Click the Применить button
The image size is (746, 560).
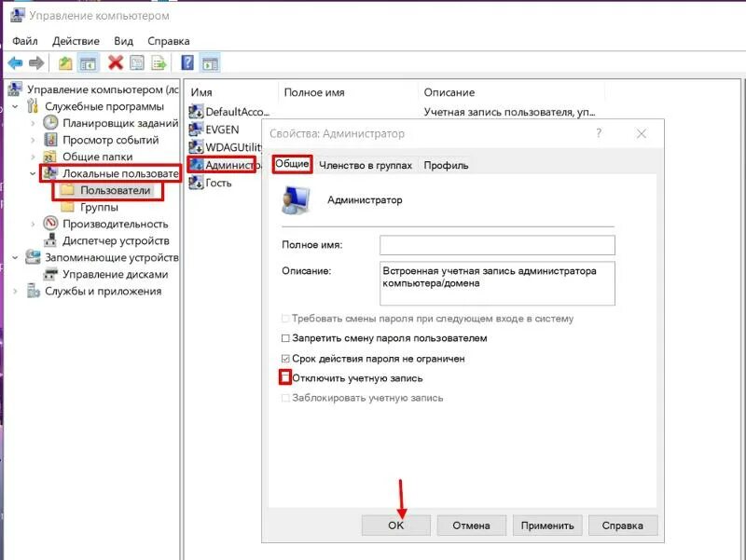click(x=547, y=526)
